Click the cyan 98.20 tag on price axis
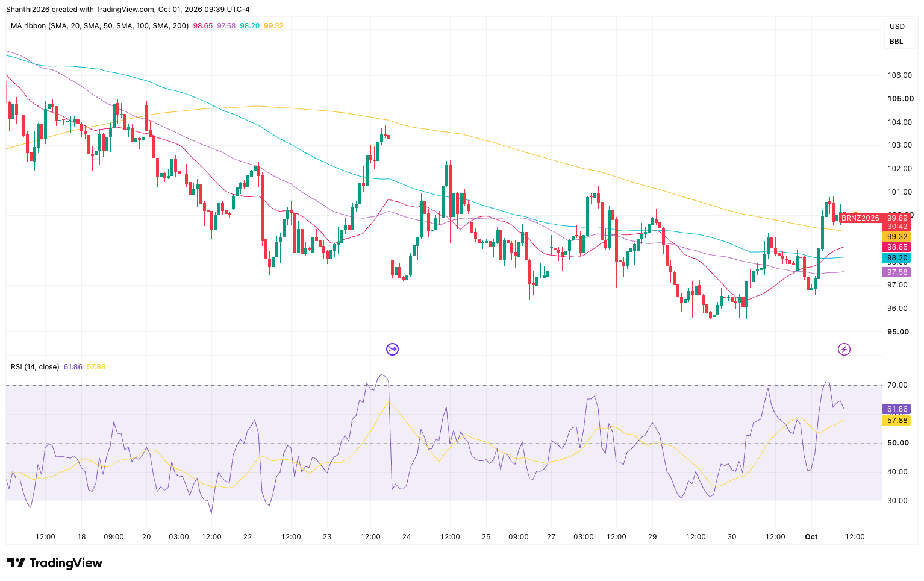Viewport: 924px width, 581px height. [x=897, y=257]
